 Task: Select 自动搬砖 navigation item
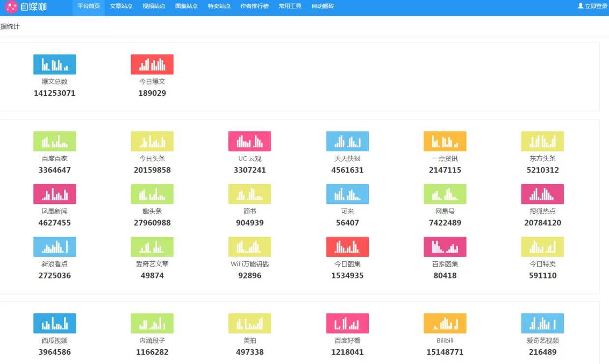click(x=323, y=6)
